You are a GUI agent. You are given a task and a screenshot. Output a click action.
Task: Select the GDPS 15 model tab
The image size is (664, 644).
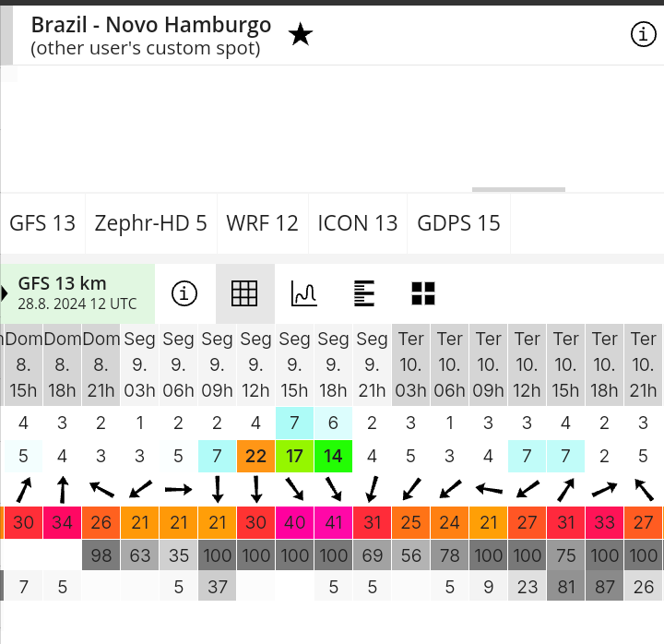click(458, 223)
